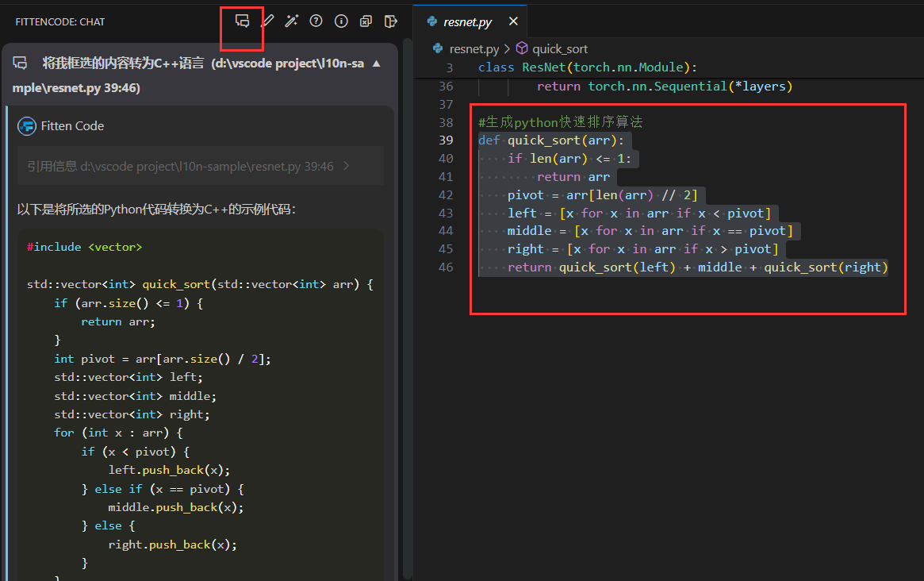This screenshot has height=581, width=924.
Task: Click the Fitten Code logo avatar
Action: tap(27, 126)
